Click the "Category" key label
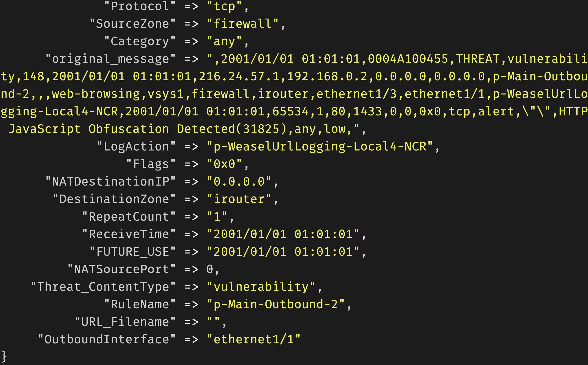The height and width of the screenshot is (365, 588). click(x=140, y=41)
